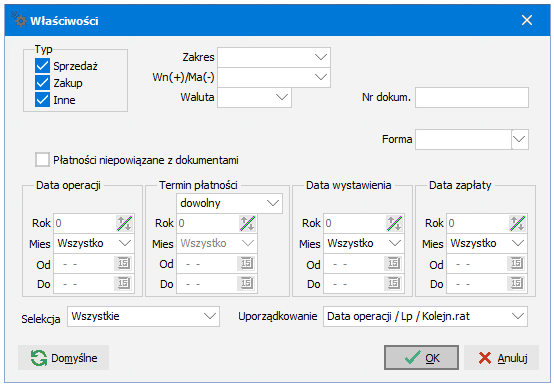The image size is (554, 387).
Task: Click the Nr dokum. input field
Action: (x=472, y=98)
